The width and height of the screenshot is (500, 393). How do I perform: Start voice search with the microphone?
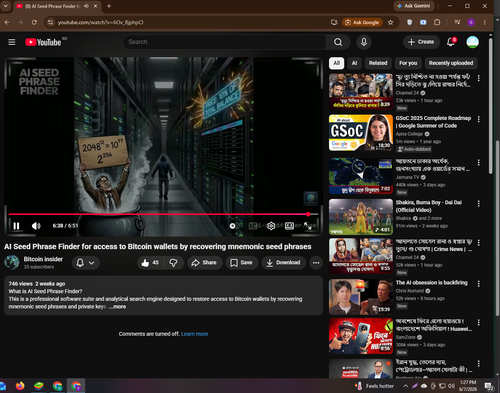pyautogui.click(x=364, y=42)
